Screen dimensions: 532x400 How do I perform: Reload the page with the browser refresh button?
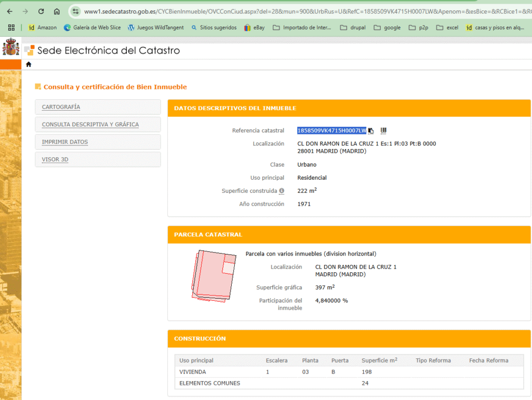(x=41, y=11)
